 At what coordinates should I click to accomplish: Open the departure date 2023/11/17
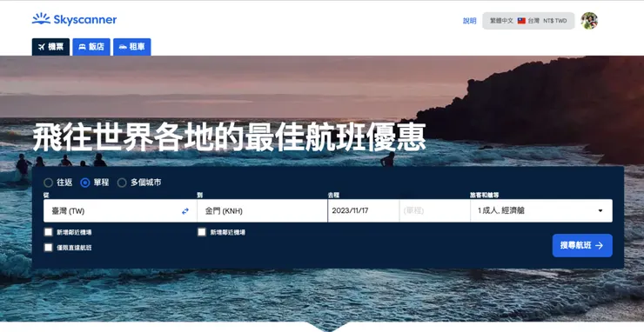(x=364, y=211)
